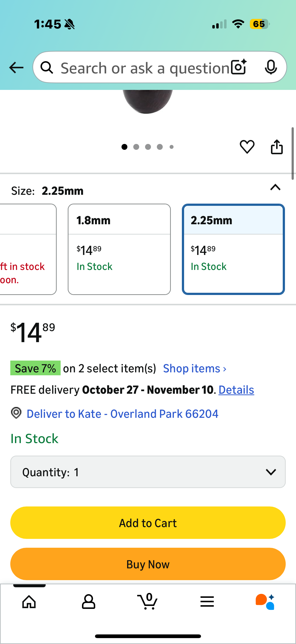Open the Rufus AI assistant icon
The image size is (296, 644).
point(265,601)
